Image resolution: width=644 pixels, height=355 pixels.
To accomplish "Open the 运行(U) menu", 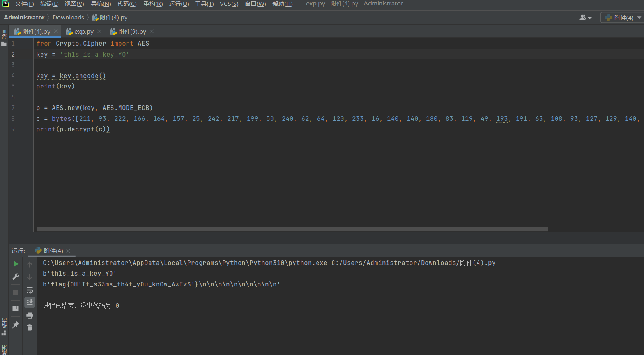I will 179,4.
